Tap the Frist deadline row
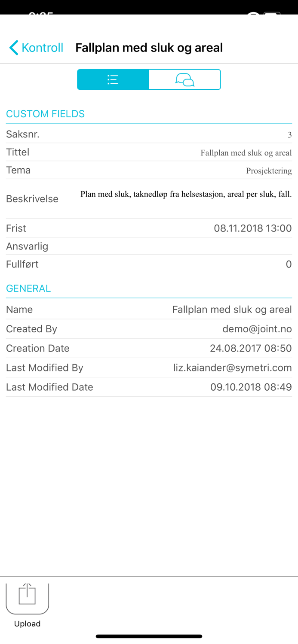 pos(149,228)
